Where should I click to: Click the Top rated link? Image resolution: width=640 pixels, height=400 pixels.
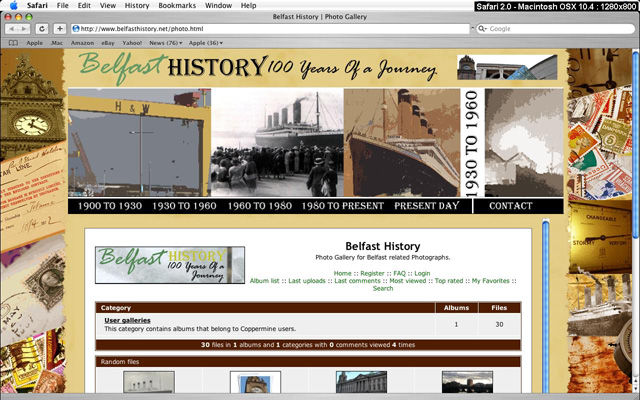tap(449, 281)
